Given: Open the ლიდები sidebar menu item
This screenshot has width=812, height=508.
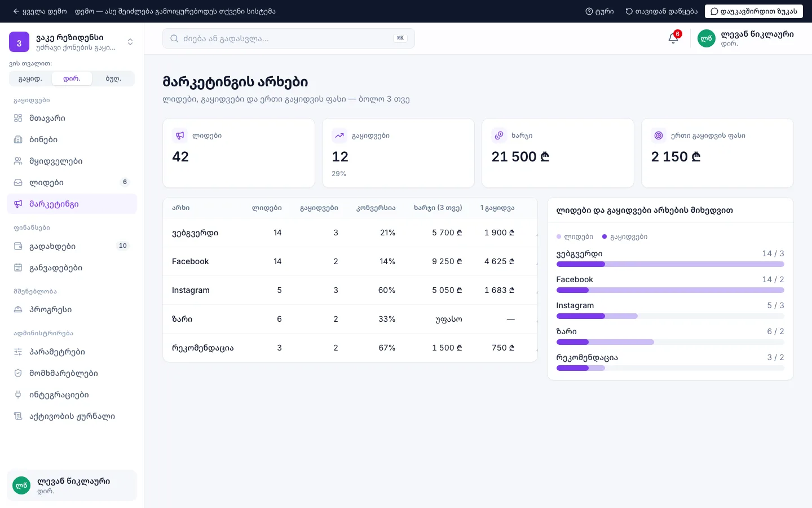Looking at the screenshot, I should point(72,182).
